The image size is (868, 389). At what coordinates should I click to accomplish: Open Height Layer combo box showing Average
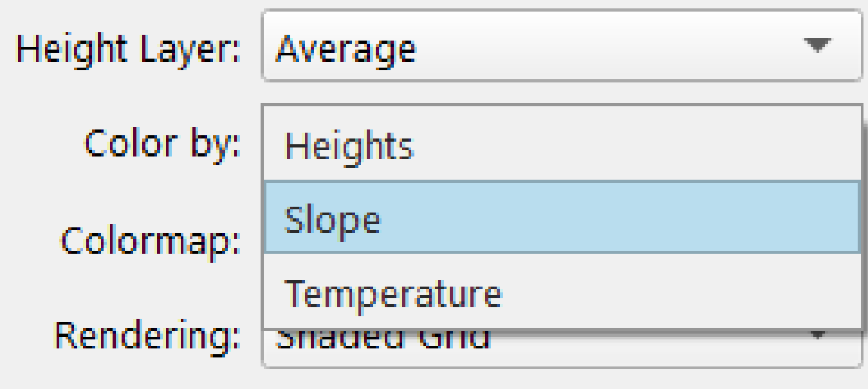pyautogui.click(x=560, y=45)
